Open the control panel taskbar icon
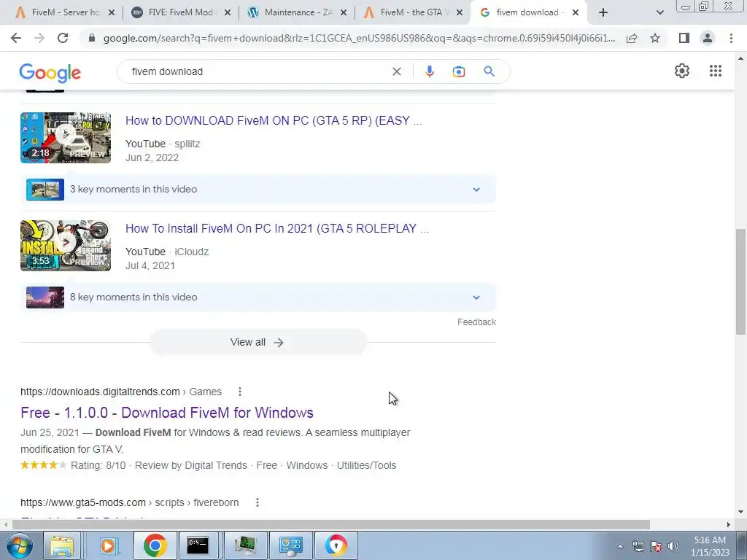The width and height of the screenshot is (747, 560). tap(291, 545)
